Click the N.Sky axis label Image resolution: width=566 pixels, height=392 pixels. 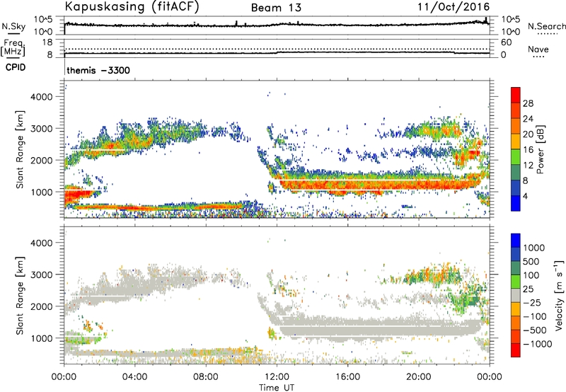coord(13,26)
